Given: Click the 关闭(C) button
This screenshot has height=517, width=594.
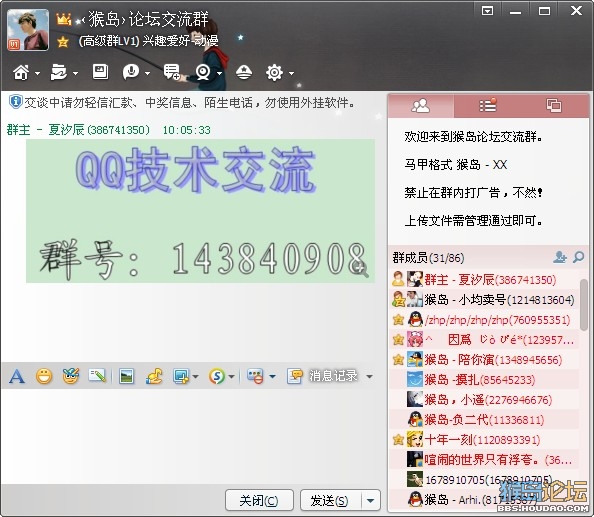Looking at the screenshot, I should 259,500.
